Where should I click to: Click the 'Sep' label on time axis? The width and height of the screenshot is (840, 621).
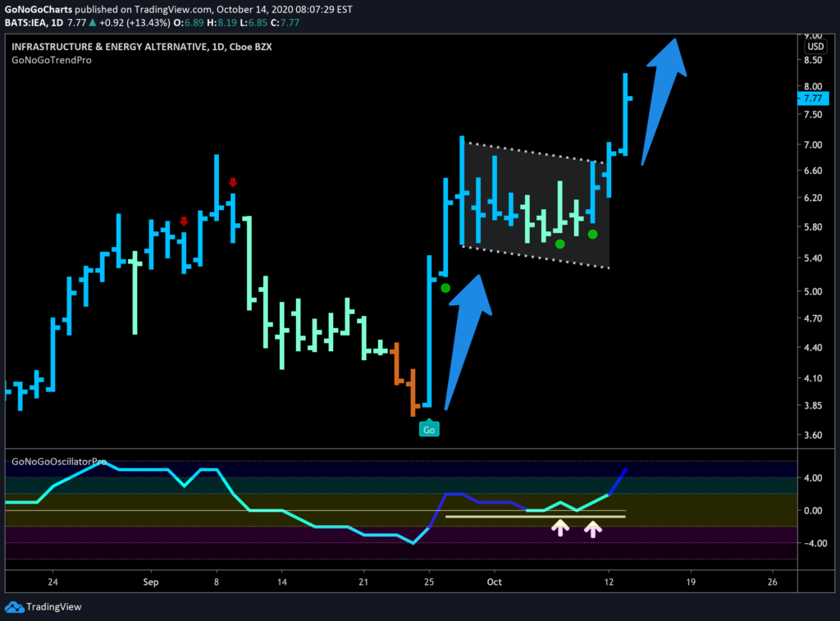tap(151, 582)
